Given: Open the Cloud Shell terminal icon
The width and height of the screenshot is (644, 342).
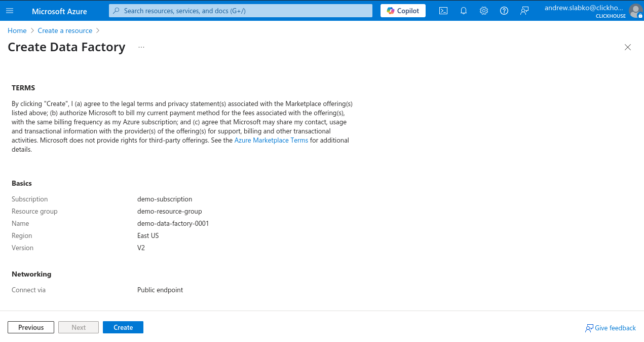Looking at the screenshot, I should tap(443, 10).
